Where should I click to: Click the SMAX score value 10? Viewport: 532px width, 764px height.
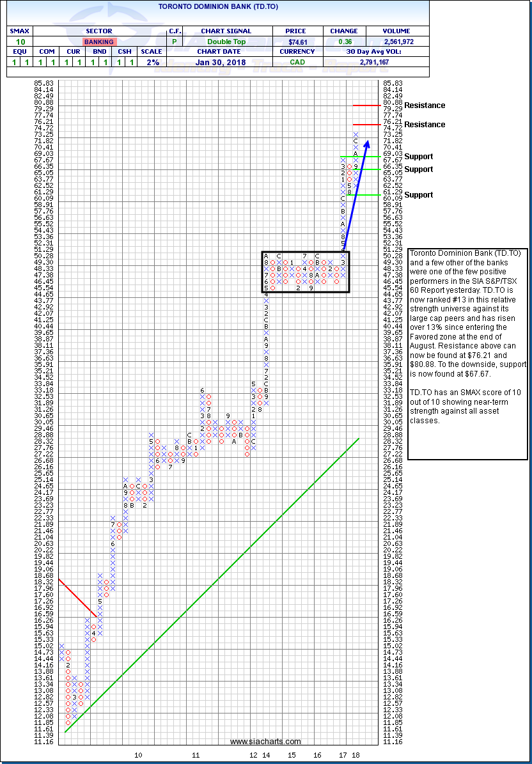[20, 42]
